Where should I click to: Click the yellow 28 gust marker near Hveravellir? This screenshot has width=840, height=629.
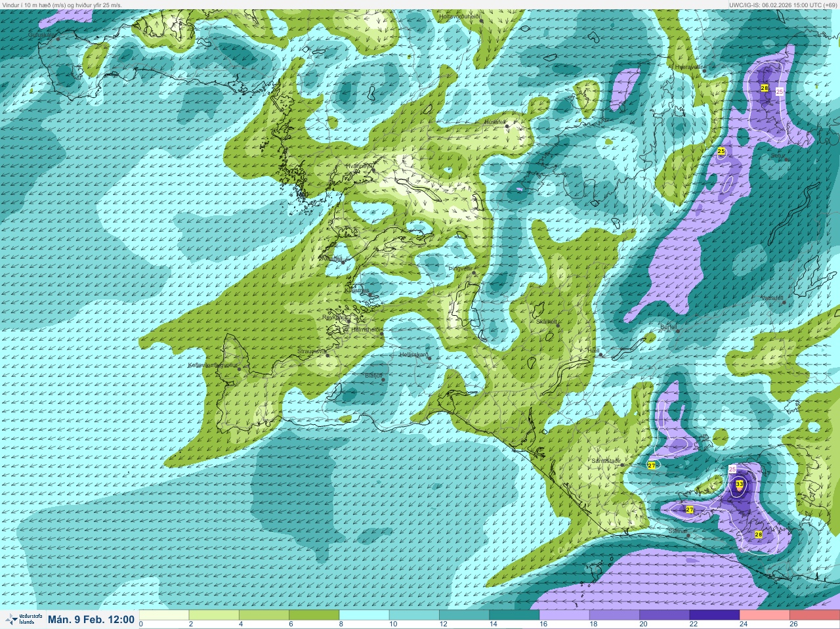click(765, 88)
